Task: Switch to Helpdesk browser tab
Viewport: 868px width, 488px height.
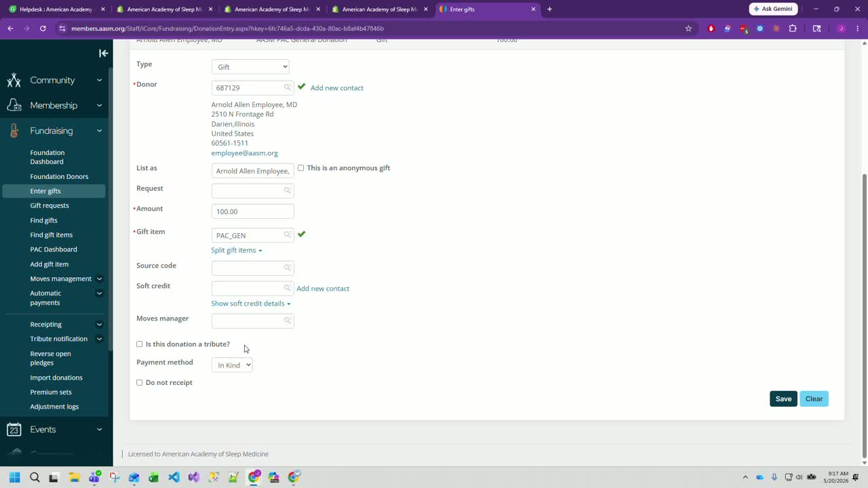Action: pyautogui.click(x=56, y=9)
